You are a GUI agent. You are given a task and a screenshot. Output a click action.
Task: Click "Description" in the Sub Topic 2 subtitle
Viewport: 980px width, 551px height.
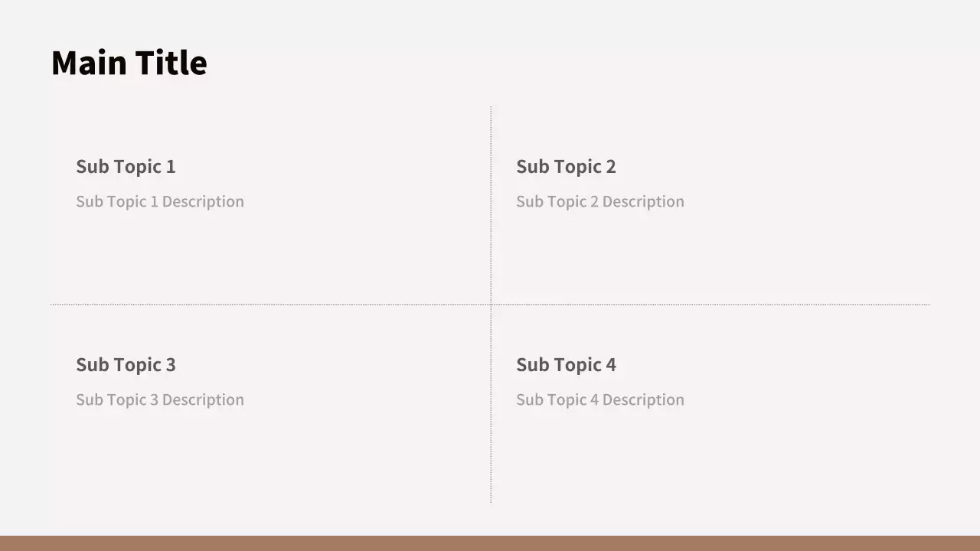[643, 202]
